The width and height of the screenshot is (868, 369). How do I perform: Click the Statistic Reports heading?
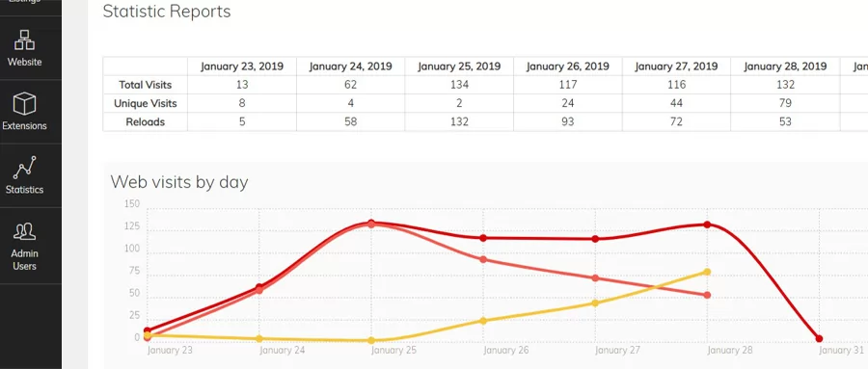167,12
